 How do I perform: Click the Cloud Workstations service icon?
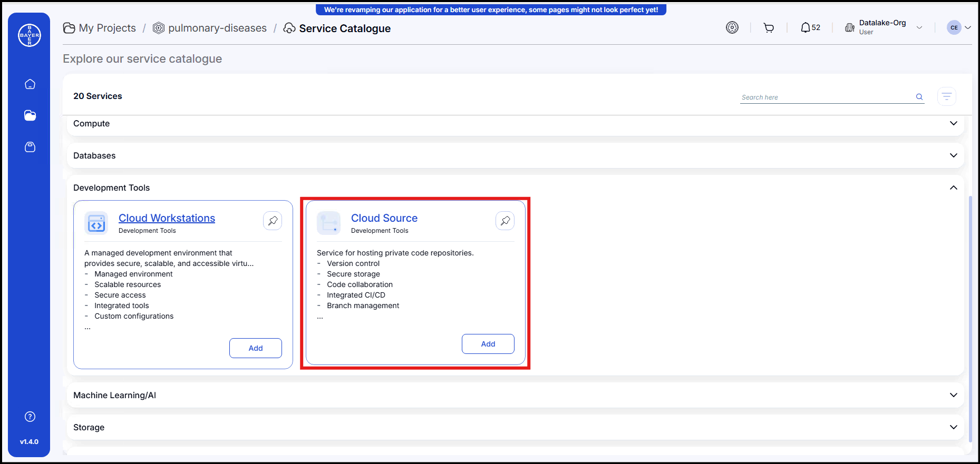(96, 223)
